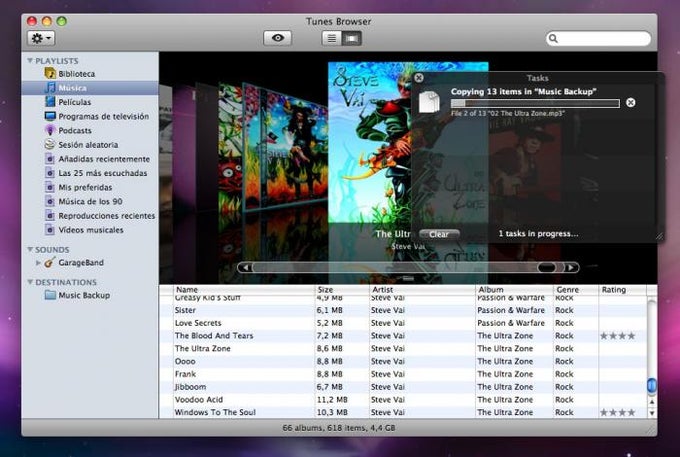This screenshot has height=457, width=680.
Task: Collapse the PLAYLISTS section
Action: tap(30, 61)
